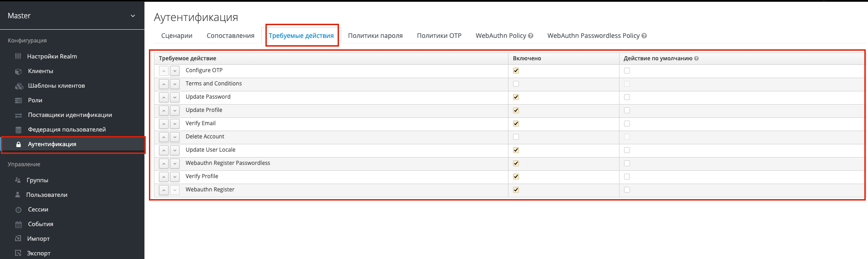The height and width of the screenshot is (259, 868).
Task: Click the Roles list icon
Action: pyautogui.click(x=18, y=100)
